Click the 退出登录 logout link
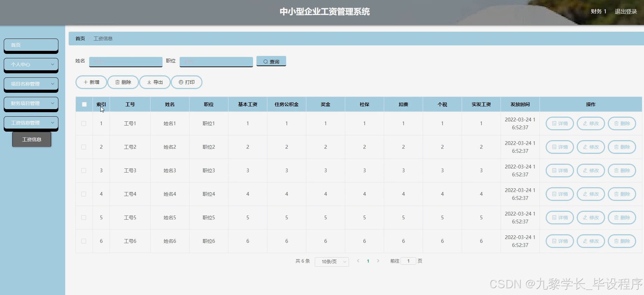The image size is (644, 295). (x=626, y=11)
